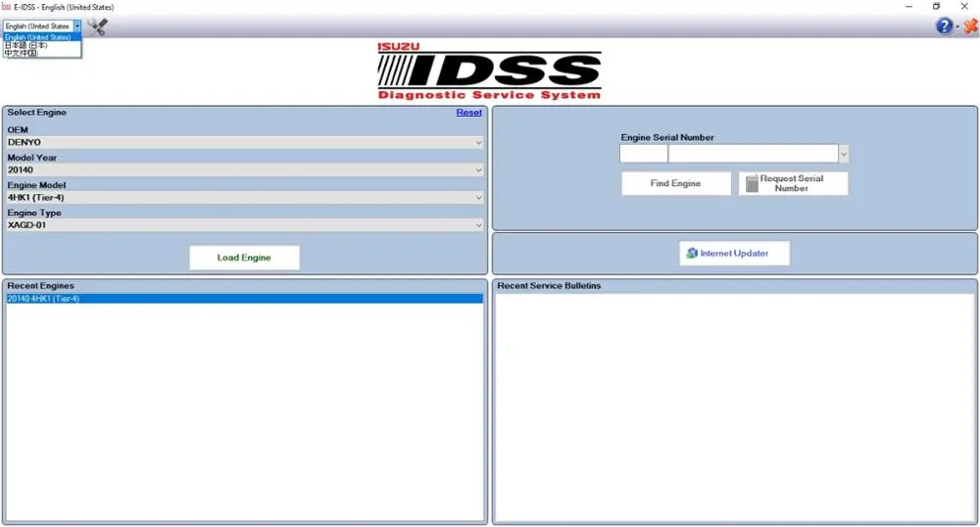The image size is (980, 527).
Task: Expand the Engine Type dropdown XAGD-01
Action: pos(245,224)
